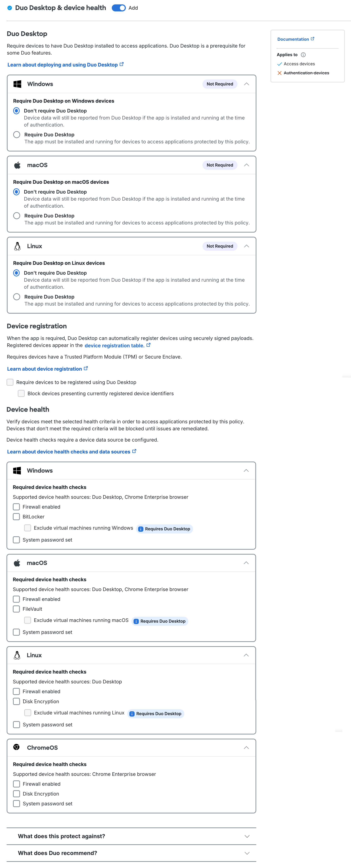
Task: Collapse the Linux device health panel
Action: [246, 655]
